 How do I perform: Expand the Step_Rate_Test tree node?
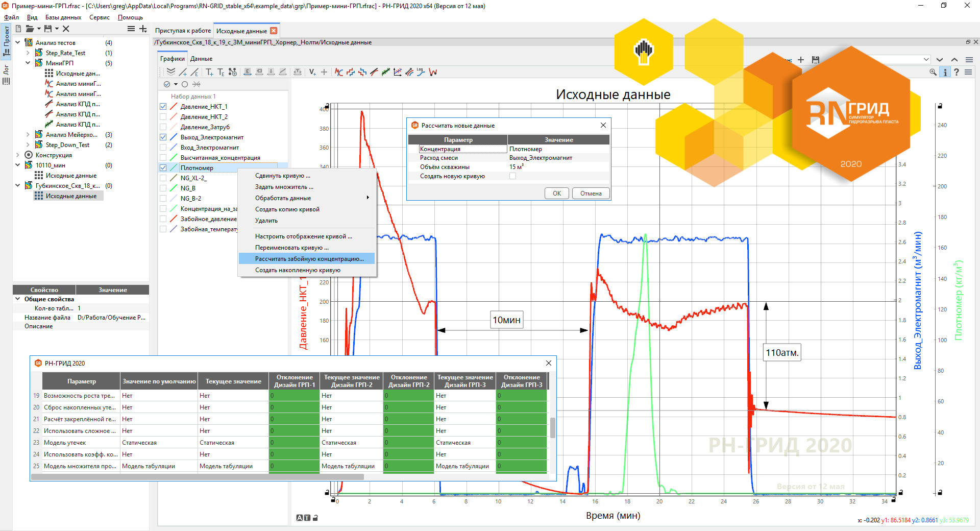point(28,53)
